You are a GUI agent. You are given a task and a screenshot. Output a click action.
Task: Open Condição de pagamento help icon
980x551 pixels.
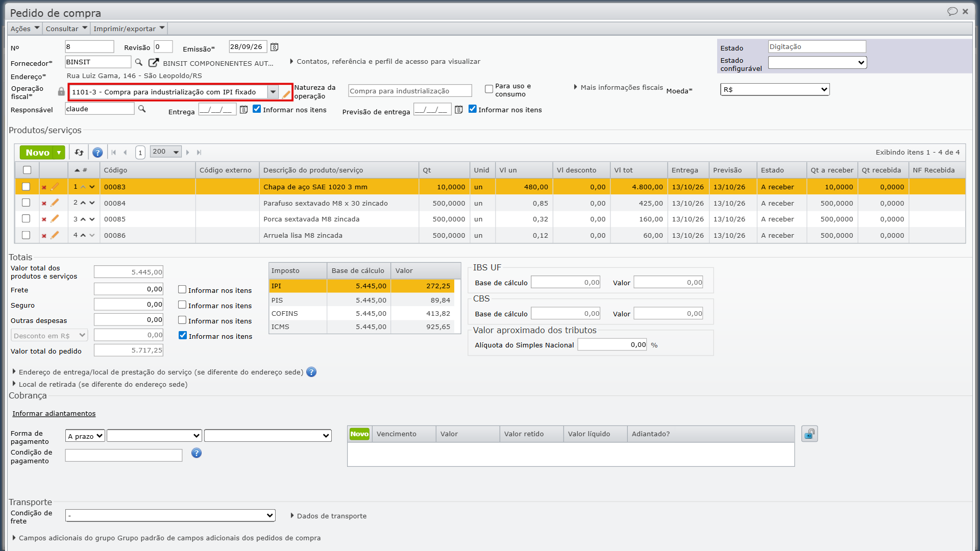tap(197, 453)
